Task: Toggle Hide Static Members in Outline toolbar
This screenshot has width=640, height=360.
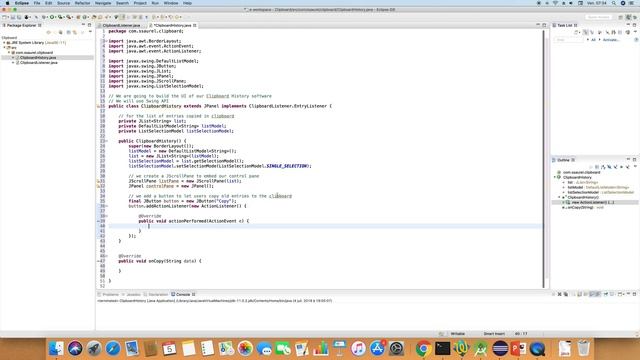Action: (x=615, y=167)
